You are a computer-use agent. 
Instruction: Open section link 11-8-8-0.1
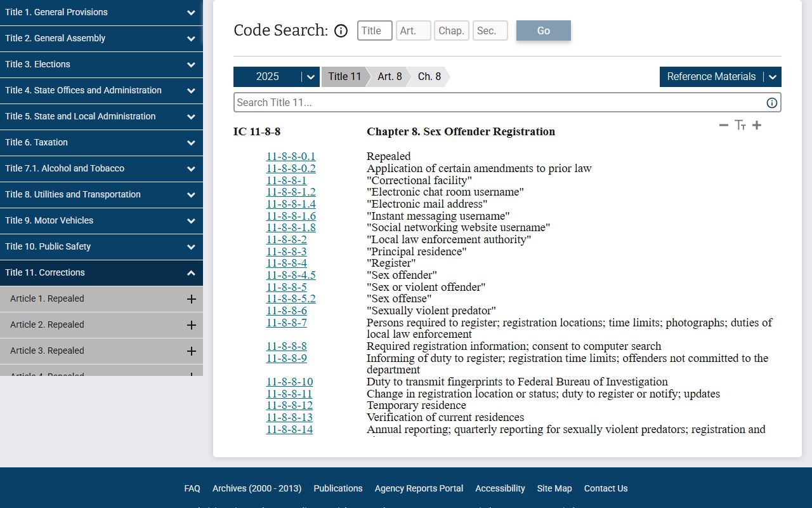tap(291, 156)
